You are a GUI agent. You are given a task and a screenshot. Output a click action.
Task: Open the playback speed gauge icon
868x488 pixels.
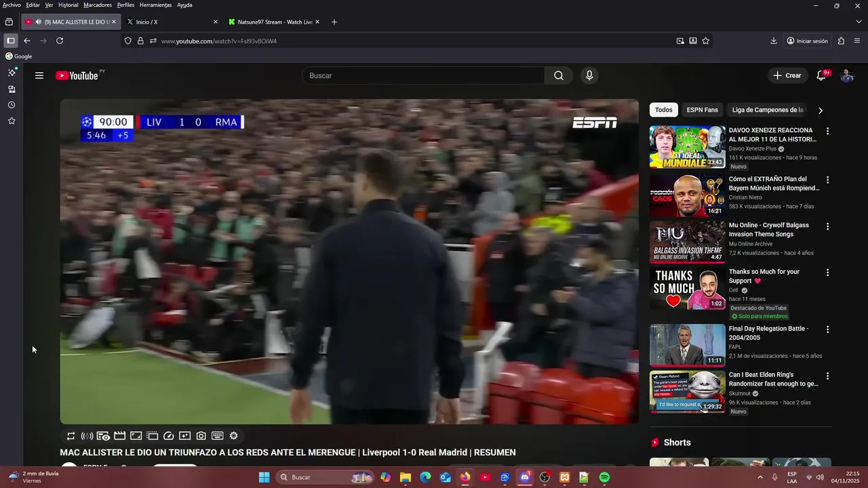[x=169, y=436]
